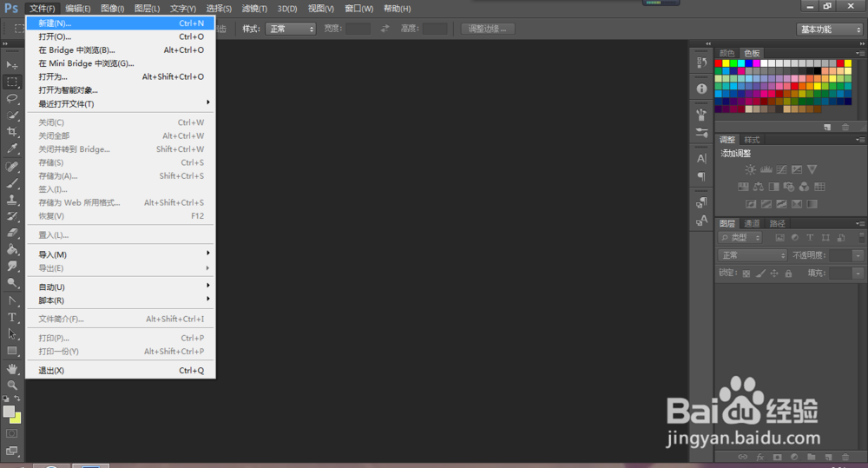The height and width of the screenshot is (468, 868).
Task: Select the Lasso tool
Action: pyautogui.click(x=11, y=99)
